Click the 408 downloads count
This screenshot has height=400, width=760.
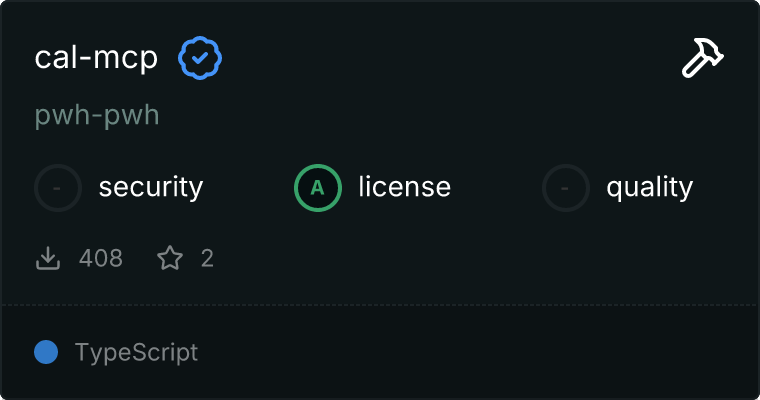point(101,259)
